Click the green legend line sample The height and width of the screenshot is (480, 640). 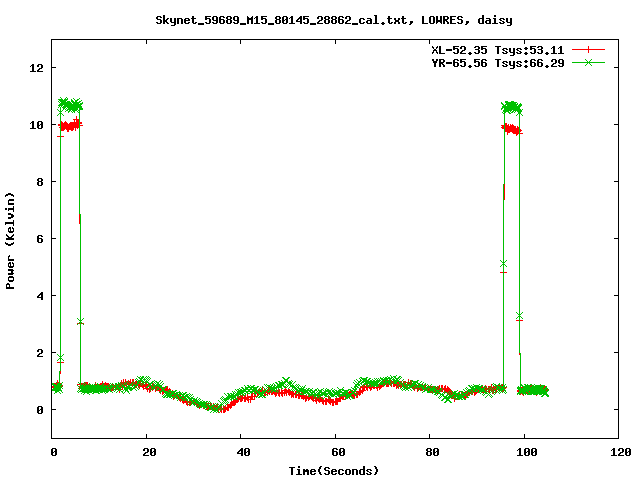(x=588, y=62)
